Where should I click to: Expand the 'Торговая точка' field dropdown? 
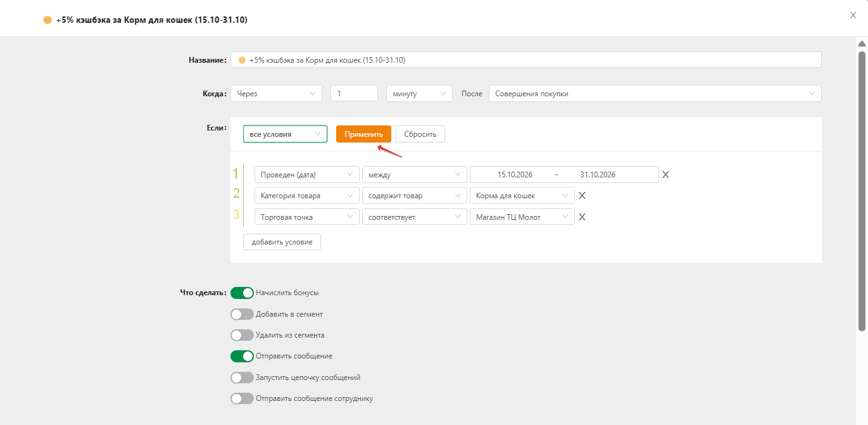(x=307, y=217)
